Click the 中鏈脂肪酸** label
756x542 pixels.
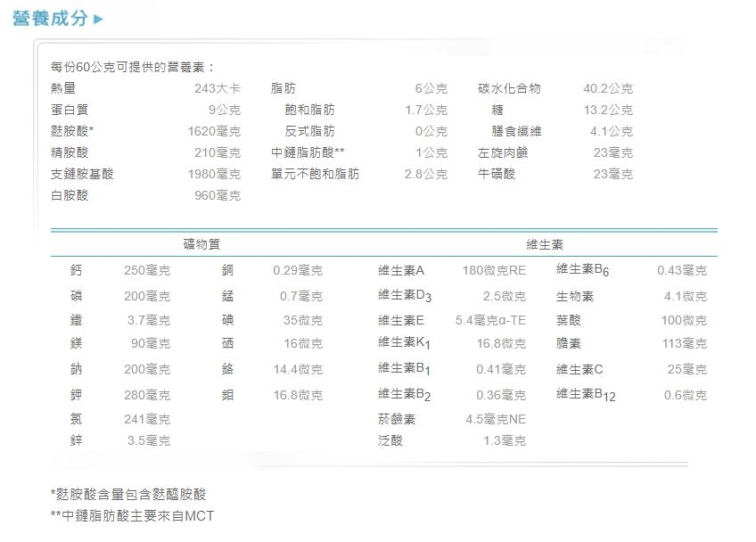click(308, 152)
